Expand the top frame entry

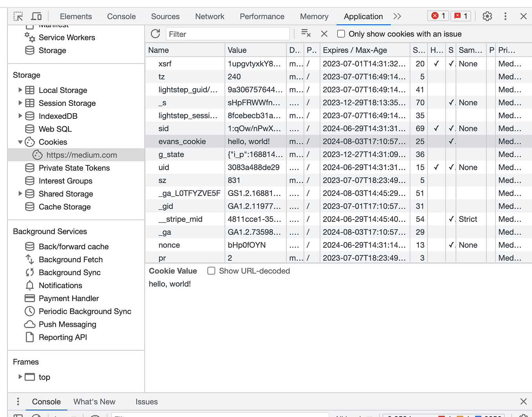(20, 377)
